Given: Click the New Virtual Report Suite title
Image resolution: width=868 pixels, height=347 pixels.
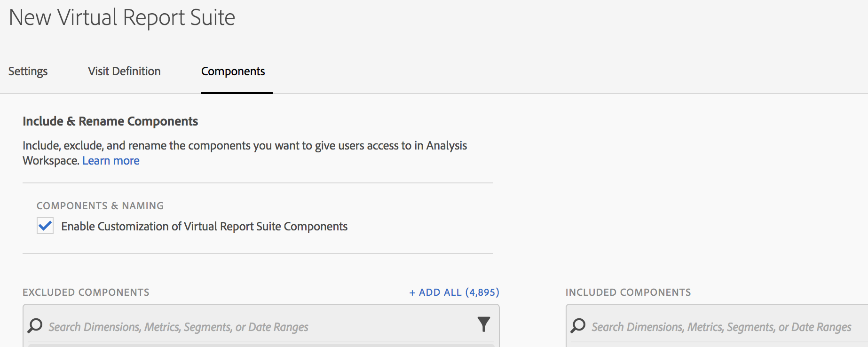Looking at the screenshot, I should 122,18.
